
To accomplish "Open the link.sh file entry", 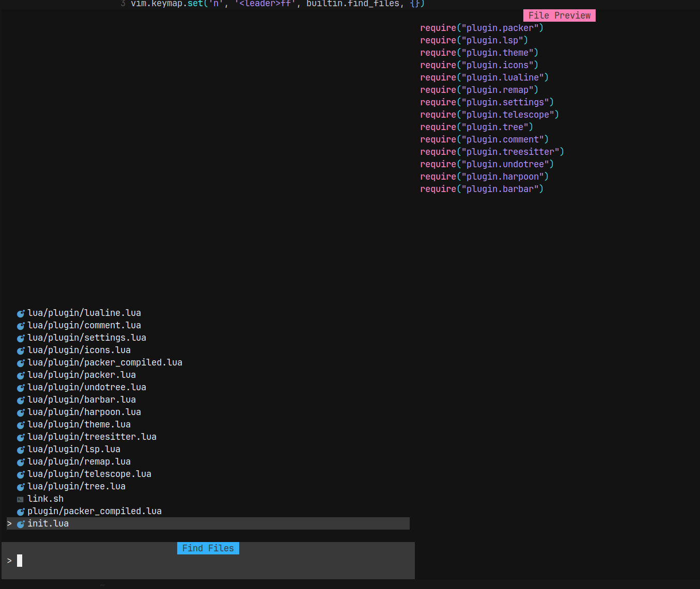I will (x=45, y=498).
